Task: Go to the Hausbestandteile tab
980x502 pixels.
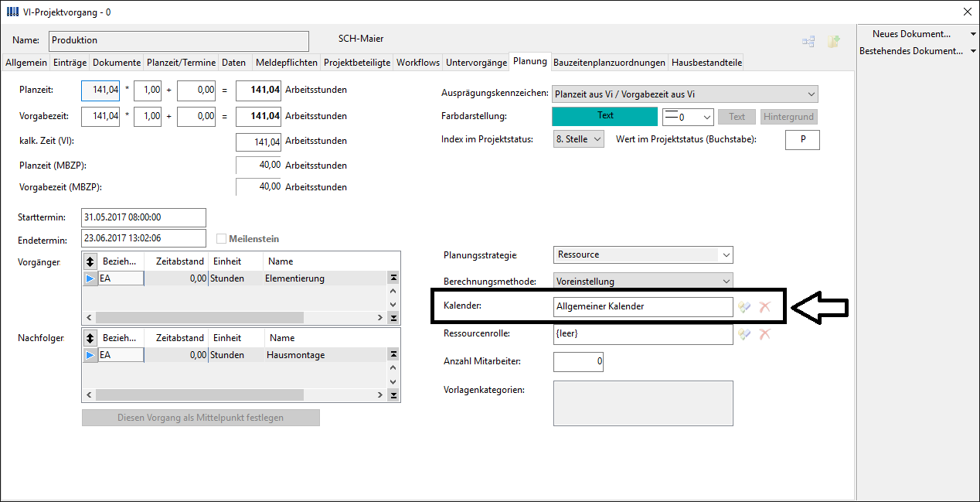Action: coord(707,63)
